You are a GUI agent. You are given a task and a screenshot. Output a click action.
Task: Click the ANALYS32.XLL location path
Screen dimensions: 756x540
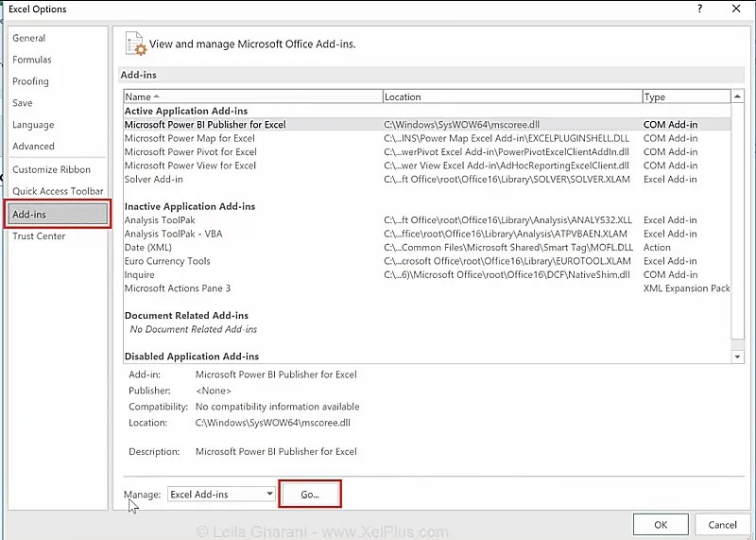tap(507, 220)
